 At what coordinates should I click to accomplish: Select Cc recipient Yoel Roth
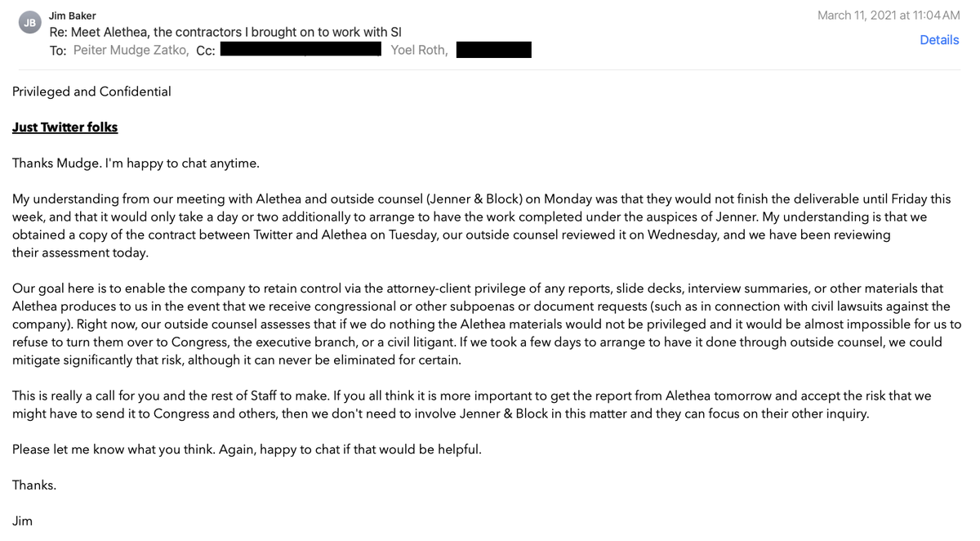(418, 51)
